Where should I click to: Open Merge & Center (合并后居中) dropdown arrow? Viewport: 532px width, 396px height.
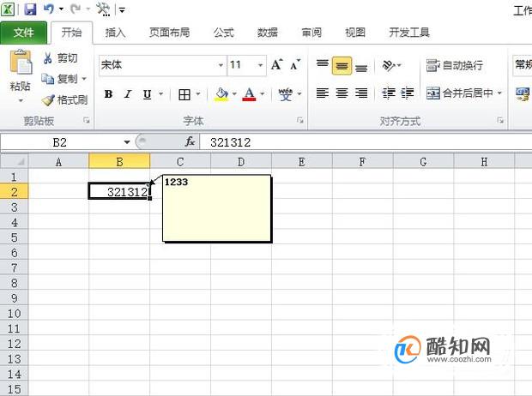click(499, 93)
